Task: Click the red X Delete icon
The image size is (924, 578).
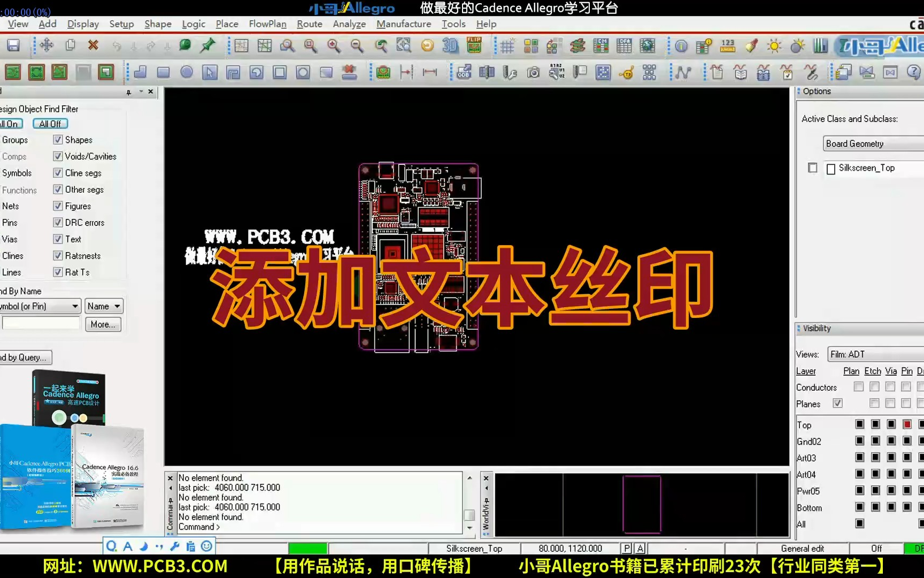Action: pyautogui.click(x=93, y=45)
